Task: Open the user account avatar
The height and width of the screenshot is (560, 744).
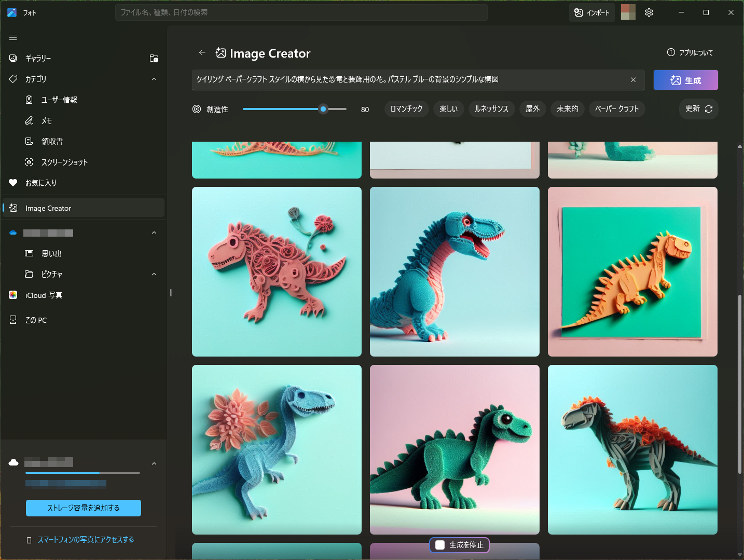Action: [x=628, y=12]
